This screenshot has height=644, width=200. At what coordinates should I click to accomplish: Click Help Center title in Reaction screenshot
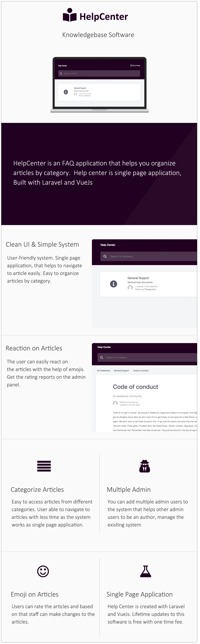click(x=104, y=347)
